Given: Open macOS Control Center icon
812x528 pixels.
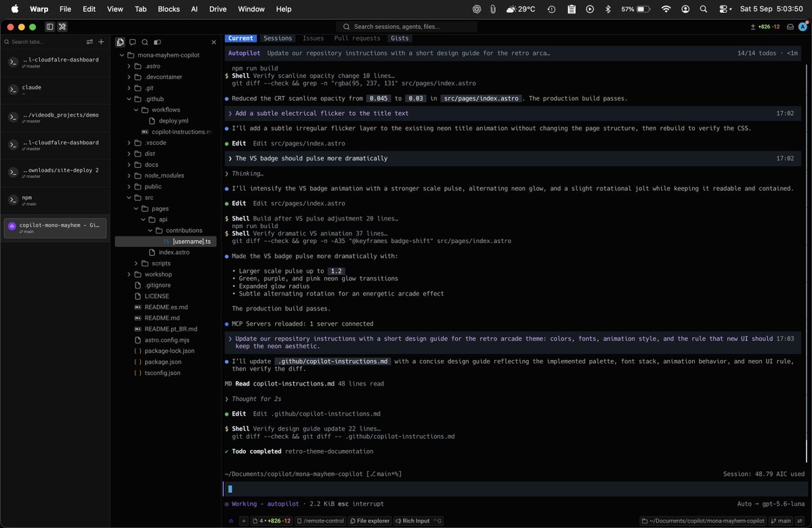Looking at the screenshot, I should [725, 9].
